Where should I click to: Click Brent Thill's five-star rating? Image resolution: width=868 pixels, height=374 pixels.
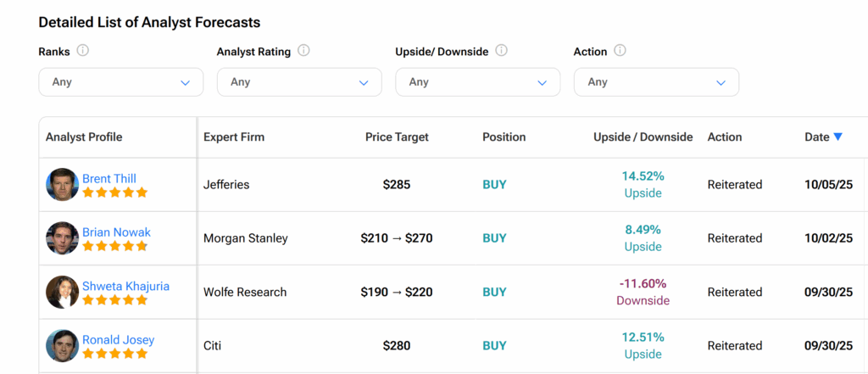tap(114, 193)
